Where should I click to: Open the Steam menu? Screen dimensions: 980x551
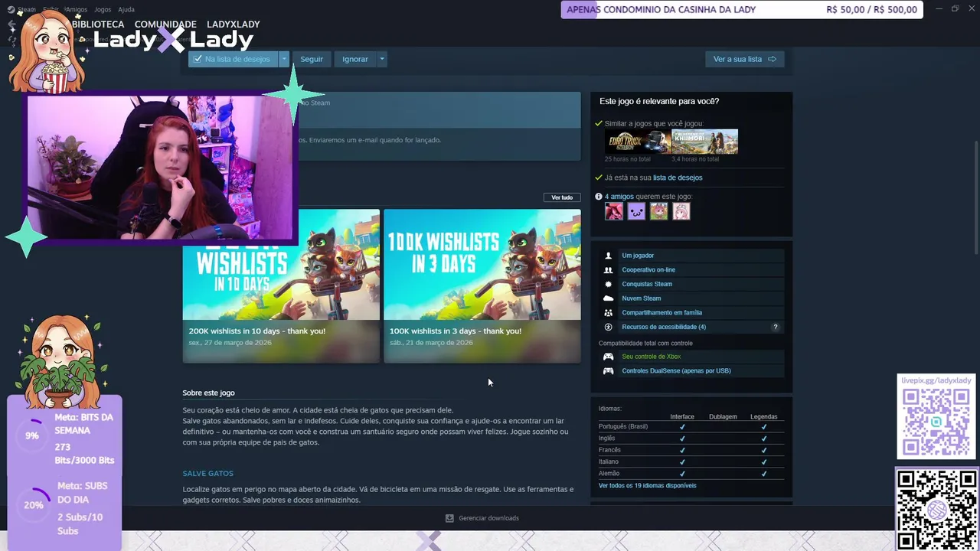tap(26, 10)
